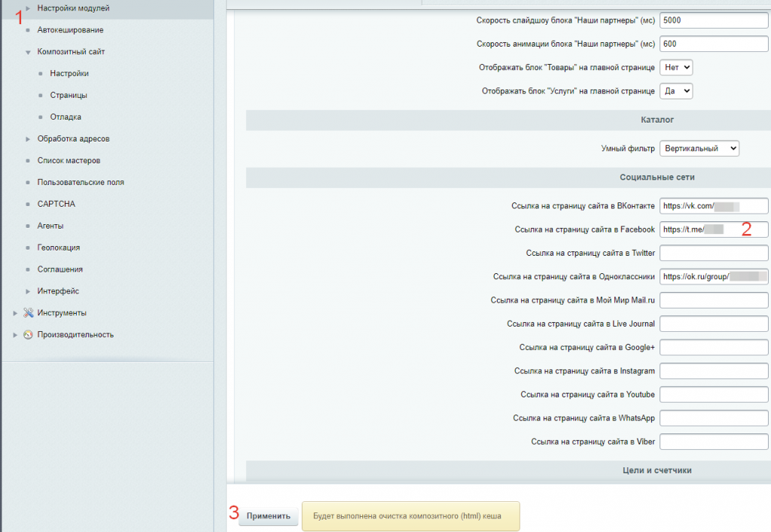Click the Facebook link field
This screenshot has width=771, height=532.
pos(714,230)
